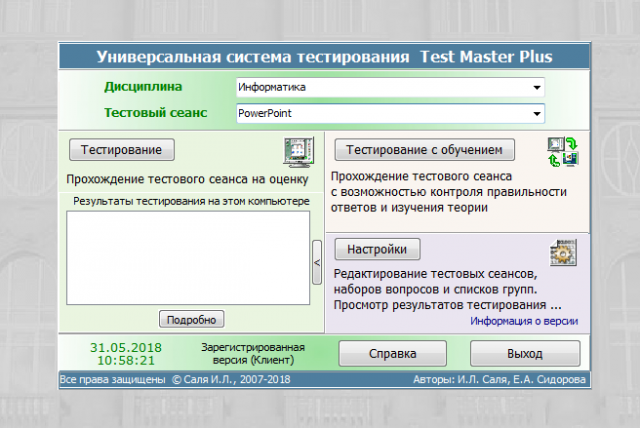The height and width of the screenshot is (428, 640).
Task: Click the Подробно button
Action: coord(191,319)
